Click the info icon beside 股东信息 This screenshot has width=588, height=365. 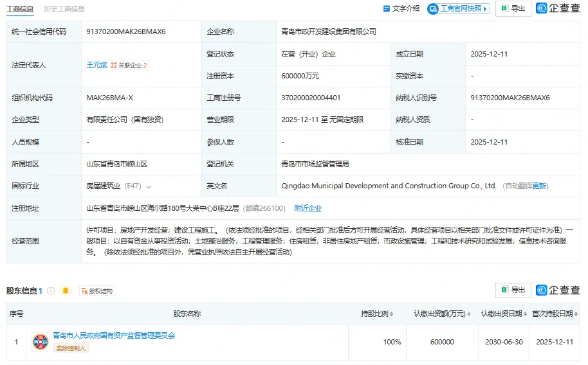(x=51, y=291)
